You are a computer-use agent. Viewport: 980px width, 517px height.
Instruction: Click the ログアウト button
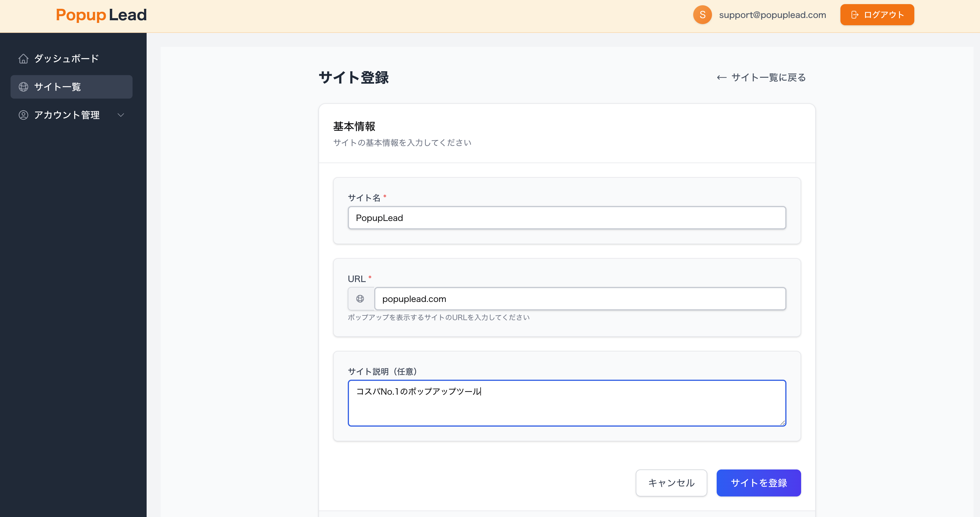876,14
